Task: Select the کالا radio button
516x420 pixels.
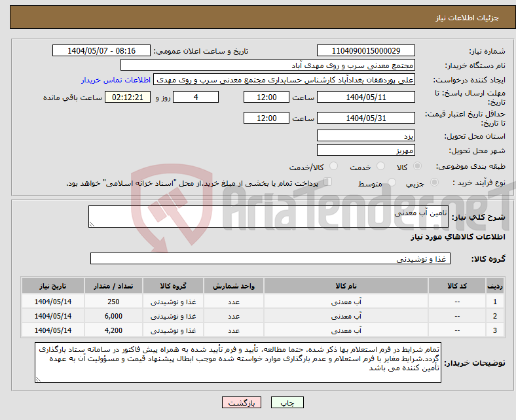Action: pyautogui.click(x=417, y=166)
